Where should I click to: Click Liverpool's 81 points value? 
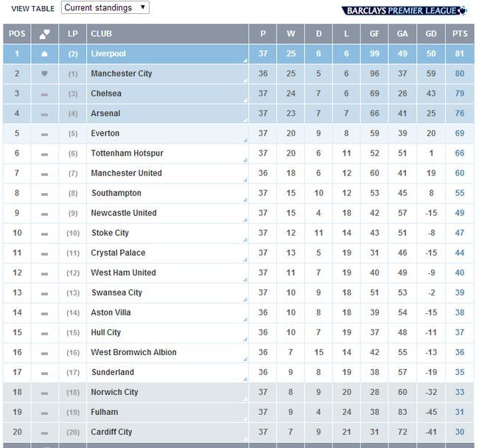(459, 54)
